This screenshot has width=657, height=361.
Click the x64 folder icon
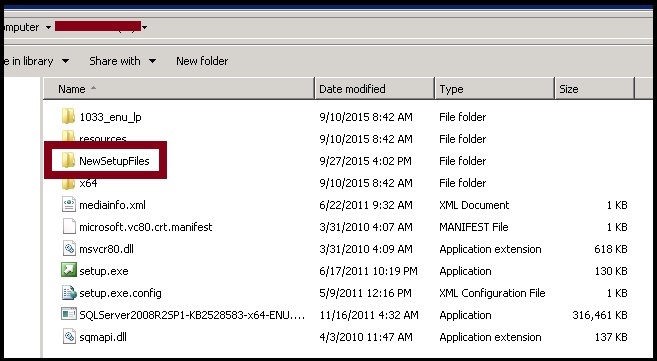click(68, 183)
